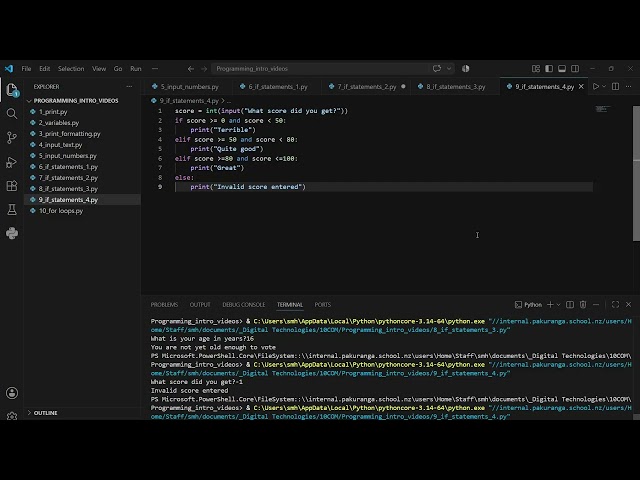Open the Edit menu
This screenshot has width=640, height=480.
tap(44, 69)
